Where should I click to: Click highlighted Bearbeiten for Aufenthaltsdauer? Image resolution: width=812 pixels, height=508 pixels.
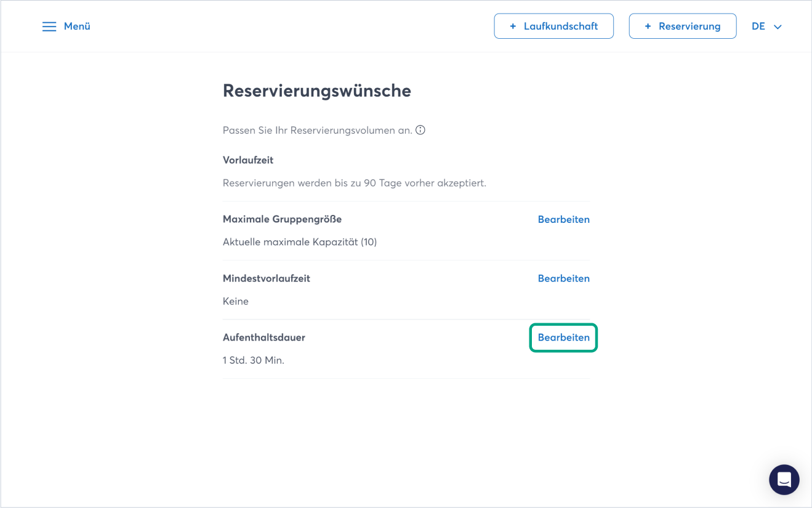(x=563, y=337)
